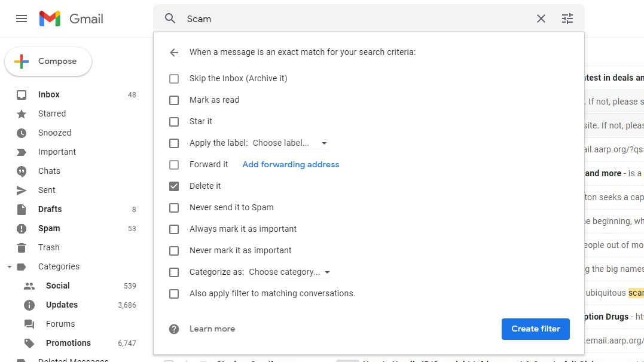Clear the search with the X icon
Image resolution: width=644 pixels, height=362 pixels.
541,19
